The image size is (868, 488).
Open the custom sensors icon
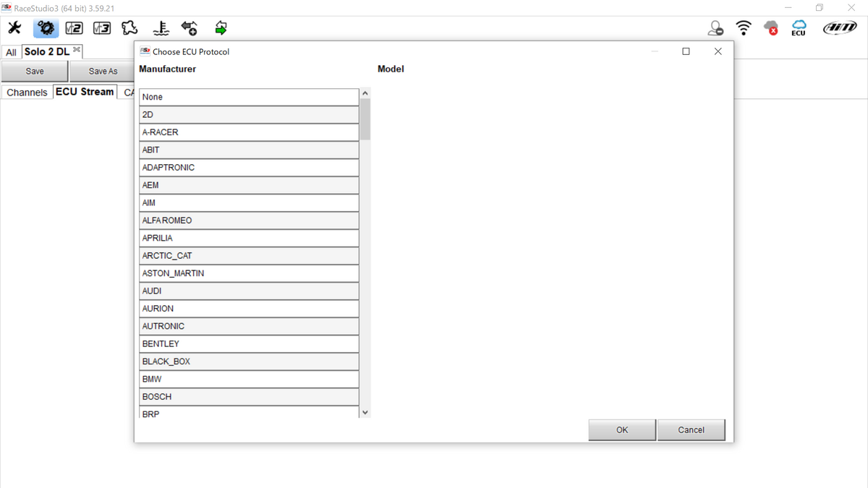(x=161, y=28)
